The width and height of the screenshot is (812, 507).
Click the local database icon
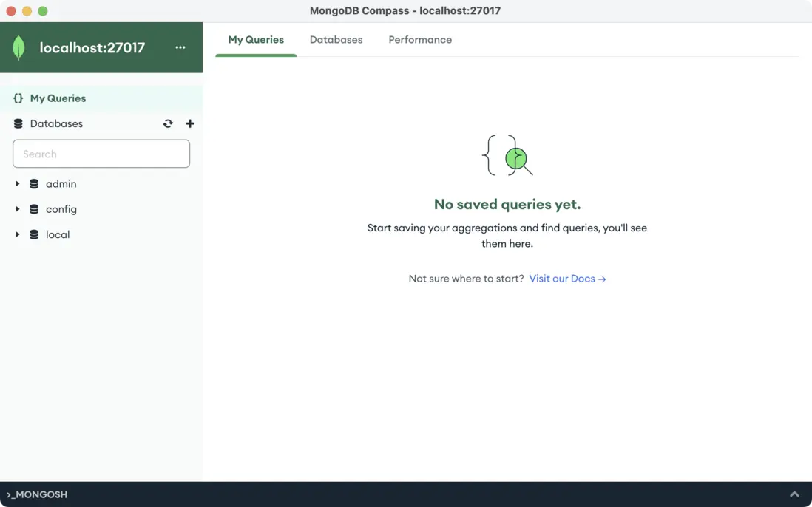tap(34, 234)
